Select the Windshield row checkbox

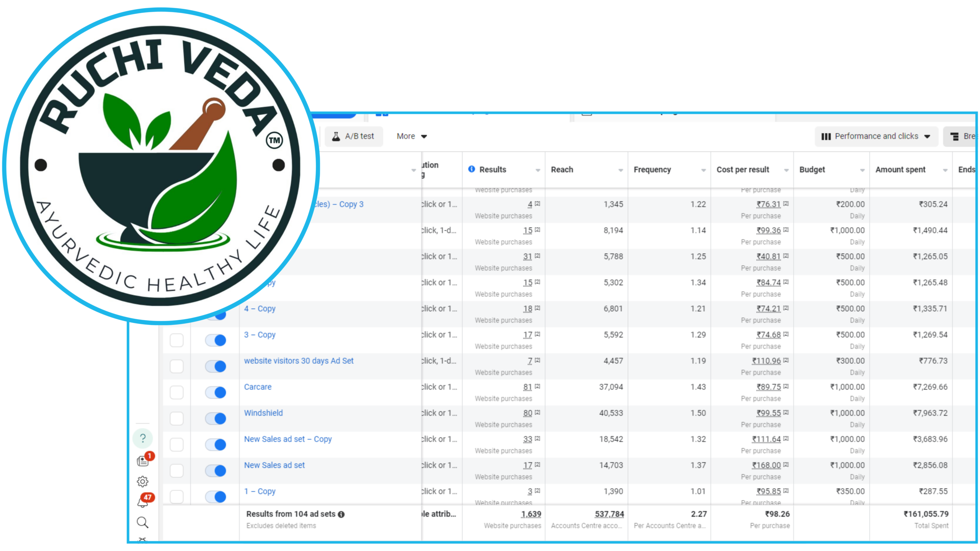click(x=176, y=418)
